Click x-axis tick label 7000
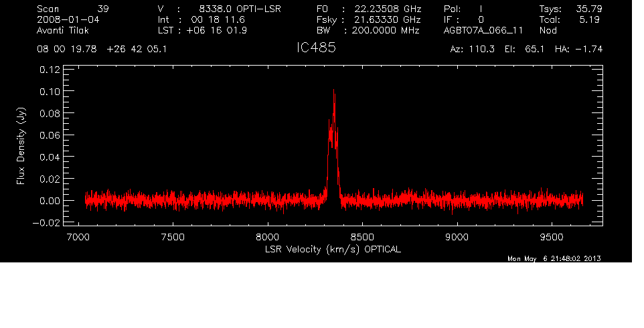 pos(78,237)
